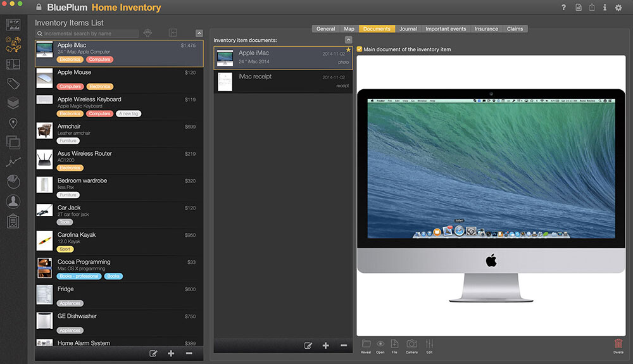Open the person contacts sidebar icon
The height and width of the screenshot is (364, 633).
[x=13, y=201]
